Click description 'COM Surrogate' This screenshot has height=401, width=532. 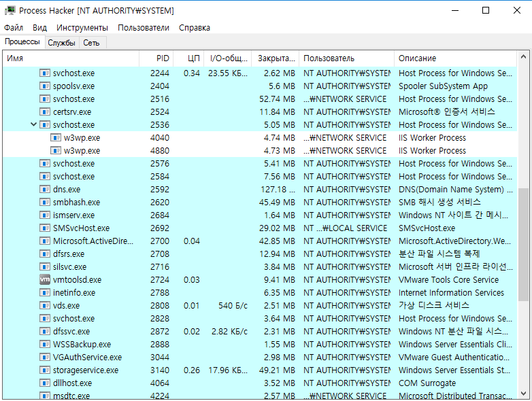[427, 383]
